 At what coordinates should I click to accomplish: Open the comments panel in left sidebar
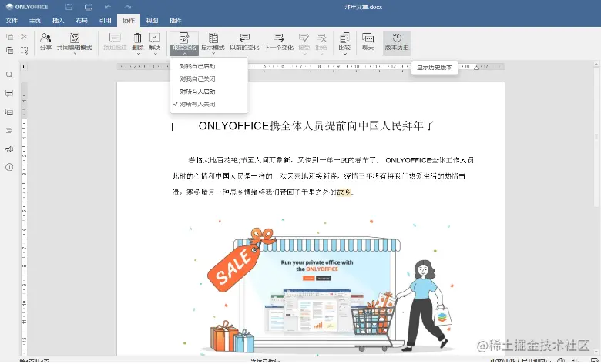(x=9, y=93)
